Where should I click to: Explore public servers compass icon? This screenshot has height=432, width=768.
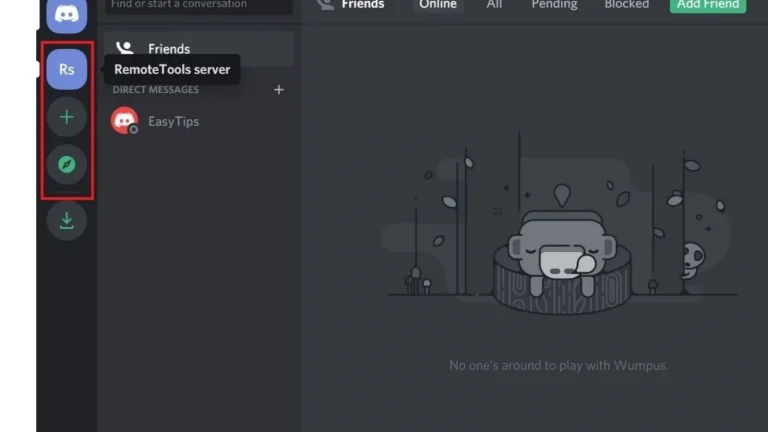pyautogui.click(x=67, y=165)
